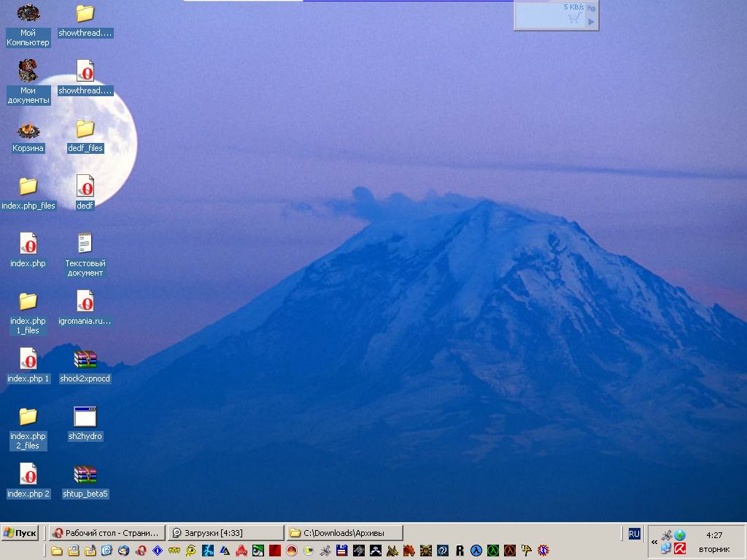This screenshot has width=747, height=560.
Task: Launch orange Half-Life lambda shortcut
Action: click(x=510, y=551)
